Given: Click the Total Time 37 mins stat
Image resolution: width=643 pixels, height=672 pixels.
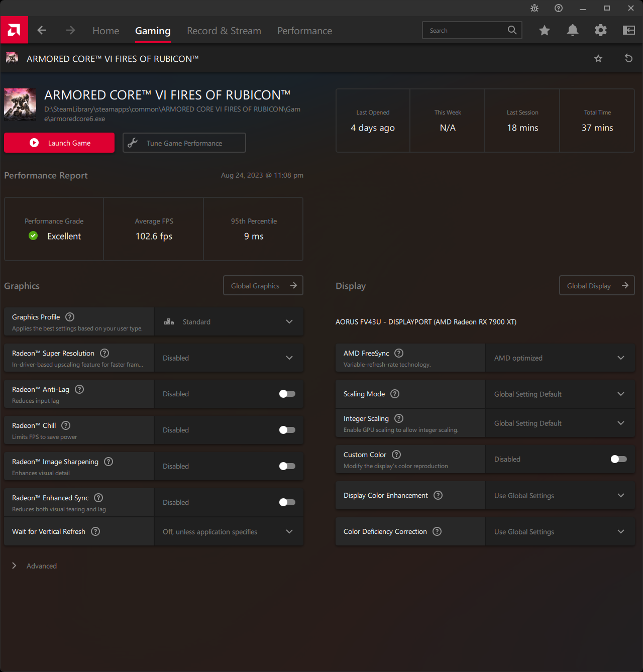Looking at the screenshot, I should (597, 121).
